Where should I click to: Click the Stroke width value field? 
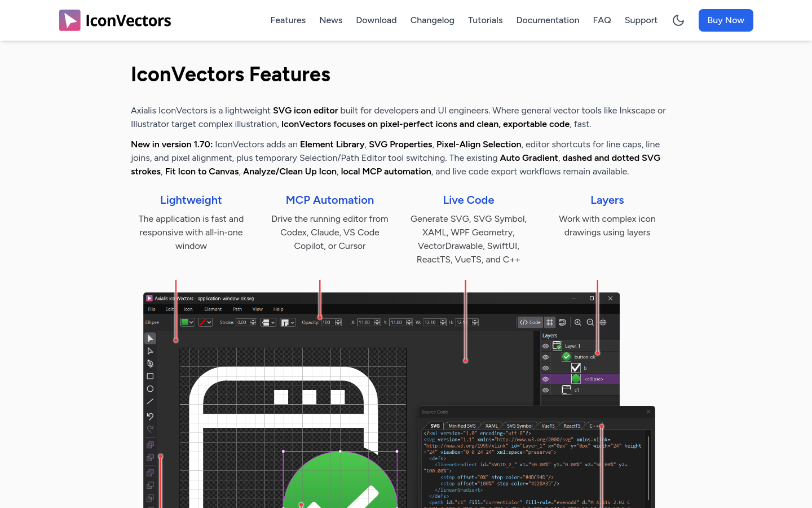[x=242, y=322]
